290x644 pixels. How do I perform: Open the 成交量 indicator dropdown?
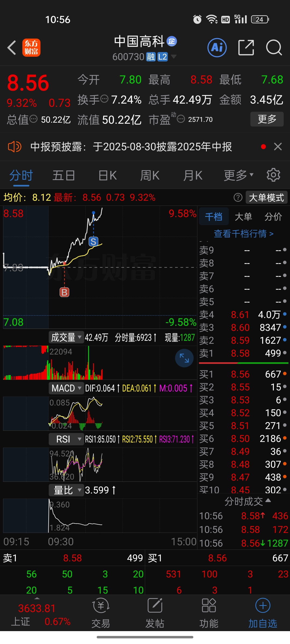(x=66, y=337)
